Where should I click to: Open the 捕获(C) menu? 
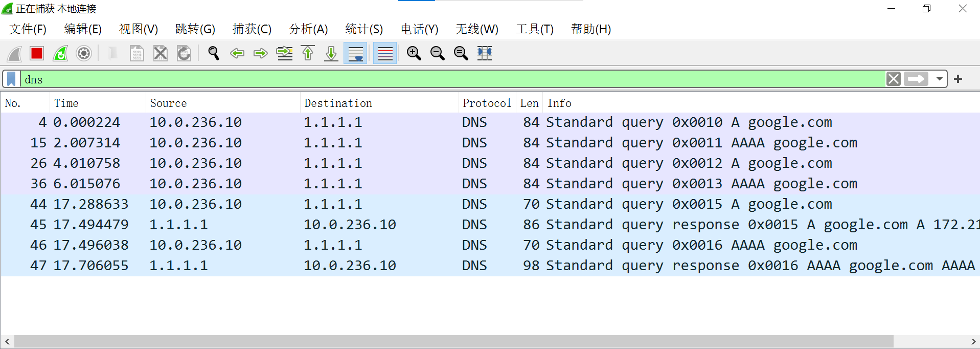(252, 29)
